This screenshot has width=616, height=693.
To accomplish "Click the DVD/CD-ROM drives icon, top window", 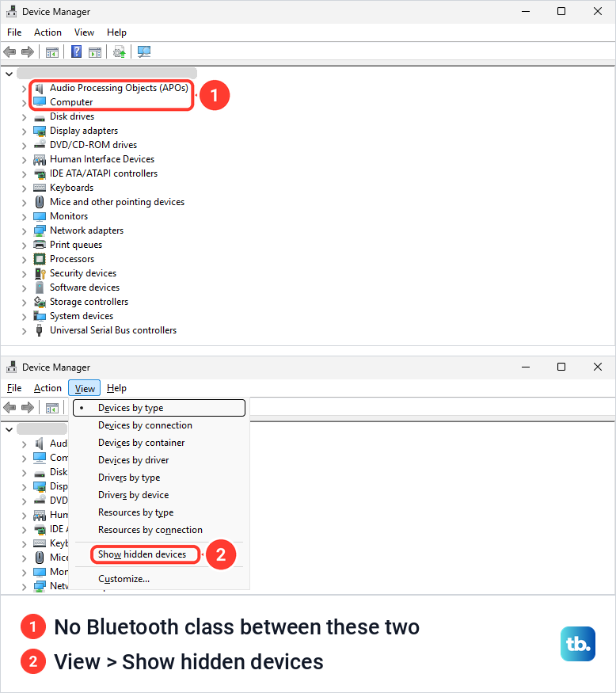I will [x=40, y=145].
